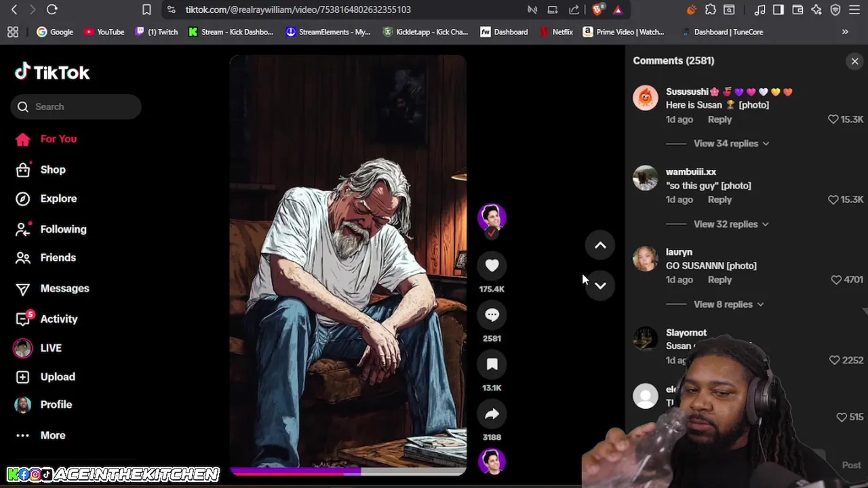Click the sound disc avatar below the share count
868x488 pixels.
coord(492,461)
